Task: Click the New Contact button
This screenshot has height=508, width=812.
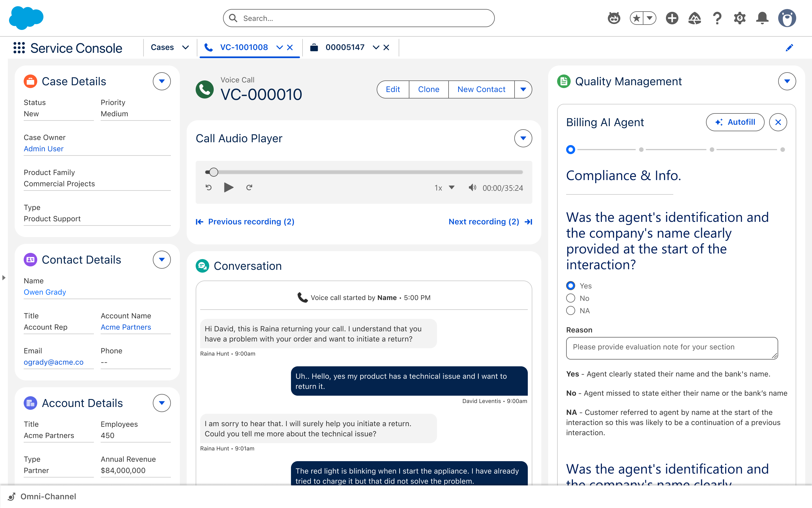Action: pyautogui.click(x=482, y=89)
